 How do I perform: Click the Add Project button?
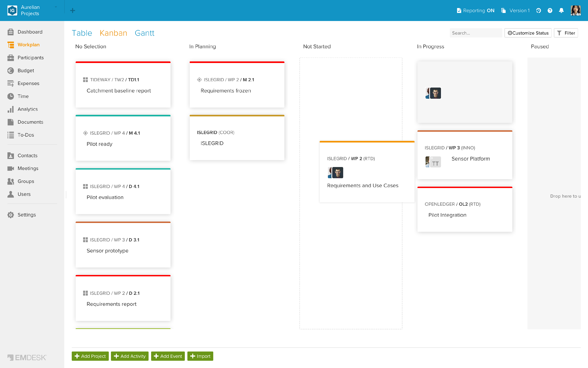coord(90,356)
